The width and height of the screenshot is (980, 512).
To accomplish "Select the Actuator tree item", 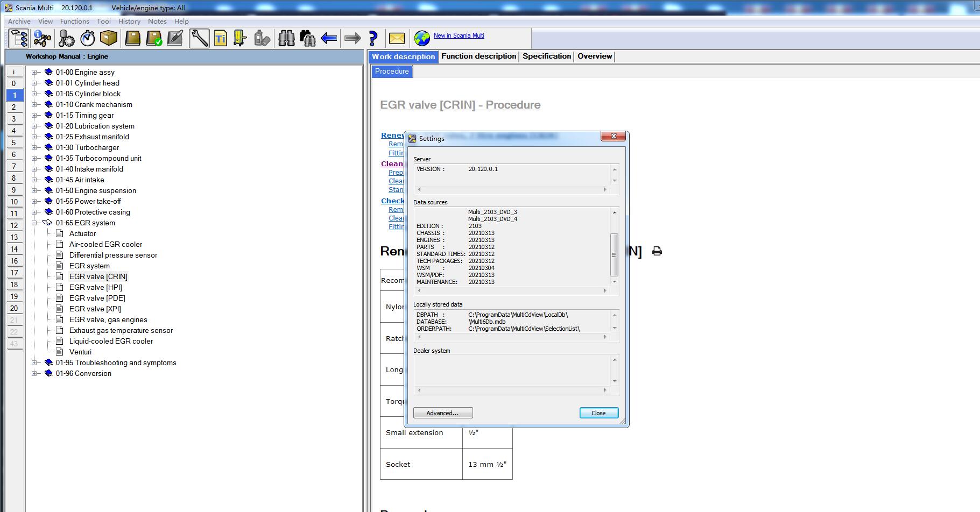I will [x=82, y=233].
